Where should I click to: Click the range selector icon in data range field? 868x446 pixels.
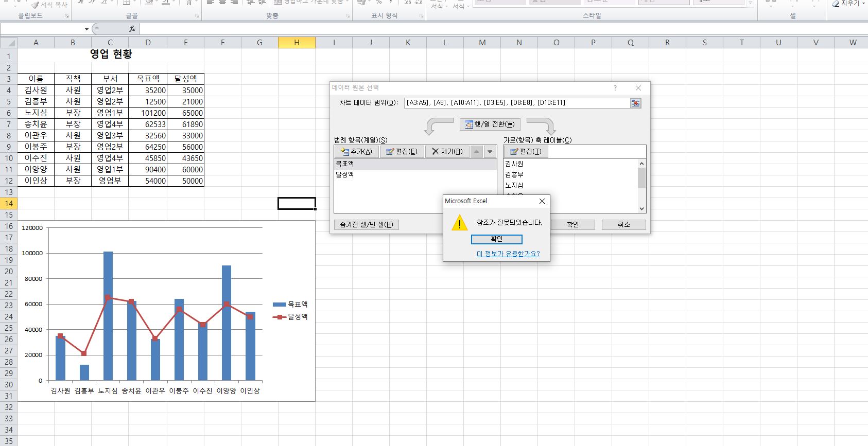(x=636, y=103)
